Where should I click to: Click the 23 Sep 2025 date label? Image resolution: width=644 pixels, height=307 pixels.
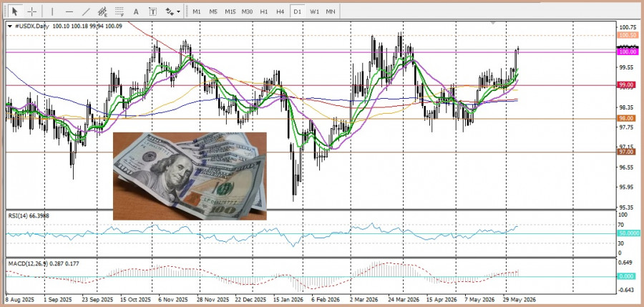tap(98, 299)
